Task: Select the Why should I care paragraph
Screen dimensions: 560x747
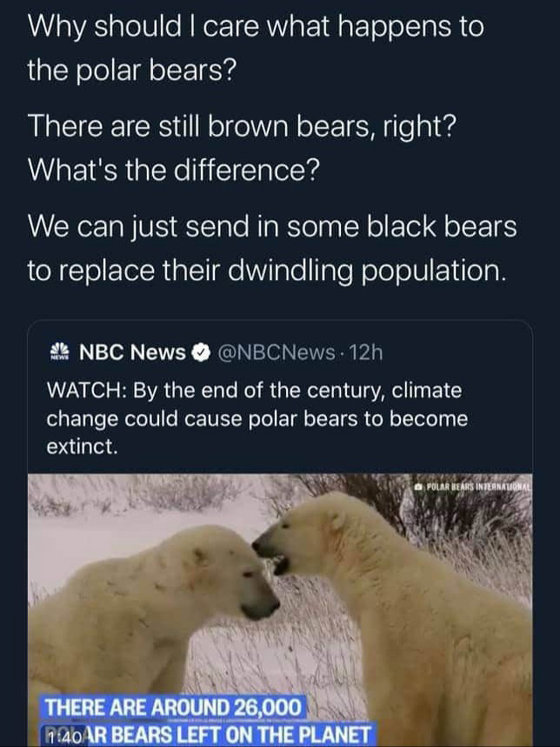Action: 256,48
